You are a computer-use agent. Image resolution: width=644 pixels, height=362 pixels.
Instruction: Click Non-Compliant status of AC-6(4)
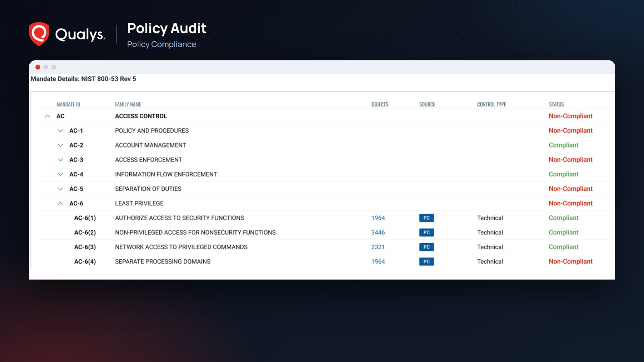(x=570, y=261)
